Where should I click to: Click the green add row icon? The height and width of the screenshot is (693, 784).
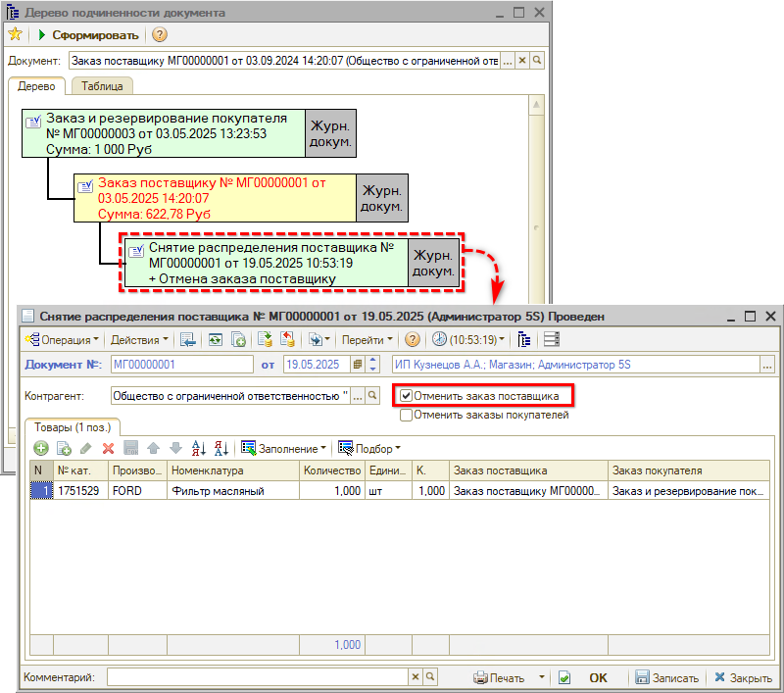click(41, 448)
